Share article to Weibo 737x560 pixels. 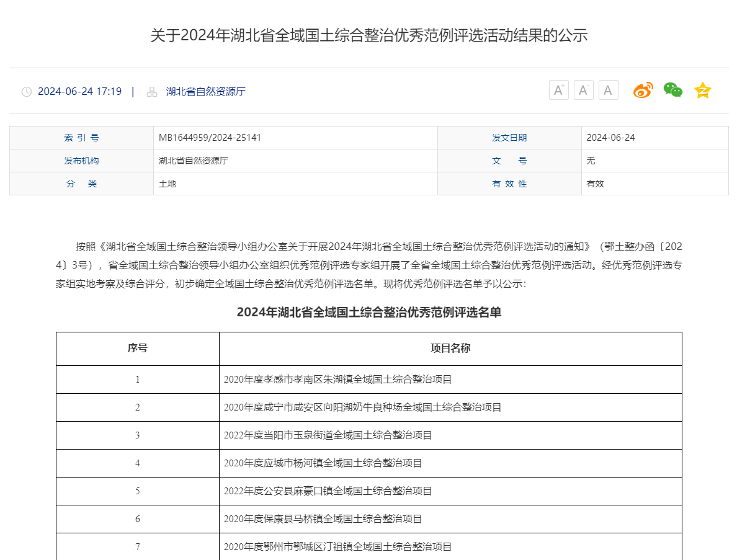[643, 91]
